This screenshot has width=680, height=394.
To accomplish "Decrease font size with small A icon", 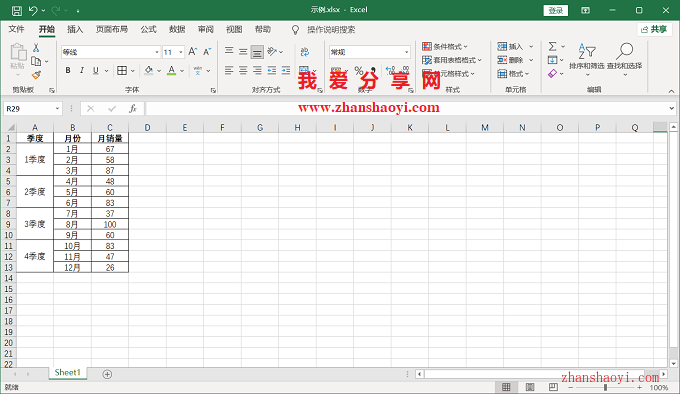I will (x=207, y=52).
